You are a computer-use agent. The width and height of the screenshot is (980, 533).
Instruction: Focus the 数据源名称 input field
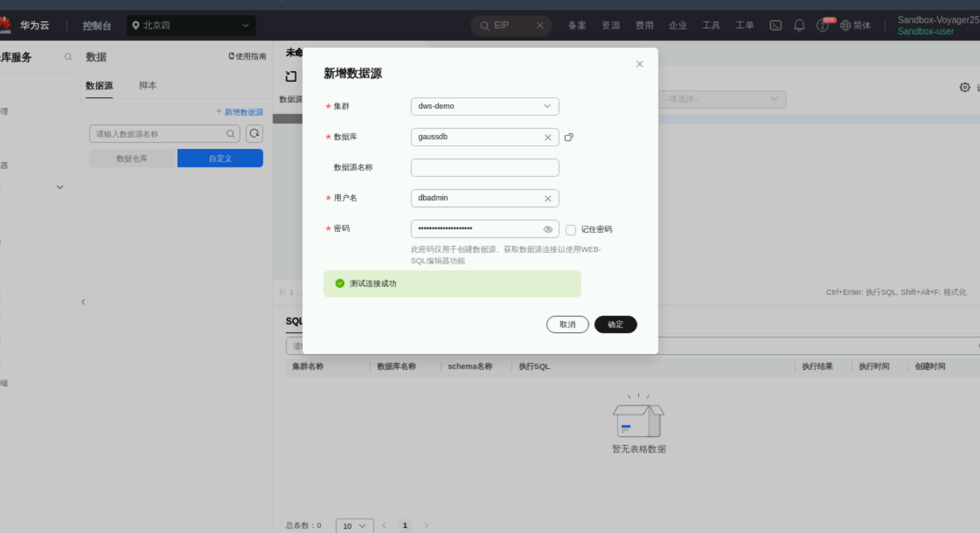[x=485, y=168]
